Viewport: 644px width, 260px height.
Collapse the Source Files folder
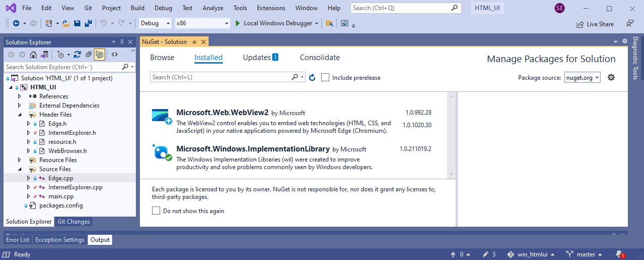pos(20,169)
